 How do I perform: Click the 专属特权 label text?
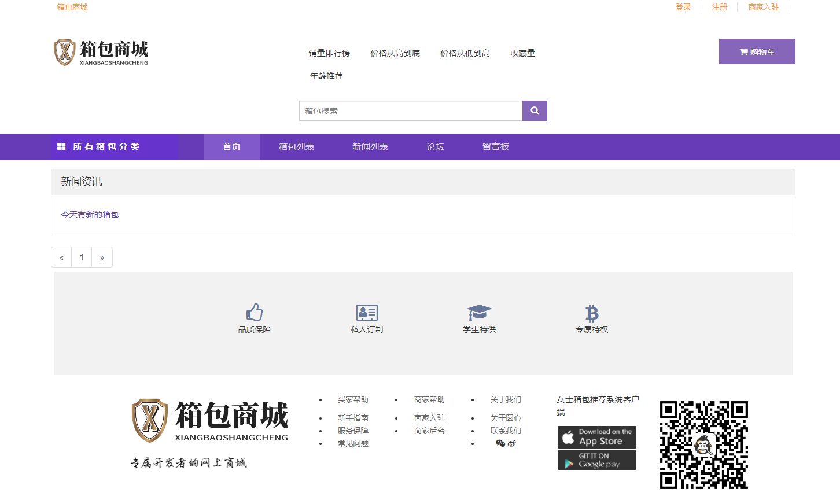592,329
